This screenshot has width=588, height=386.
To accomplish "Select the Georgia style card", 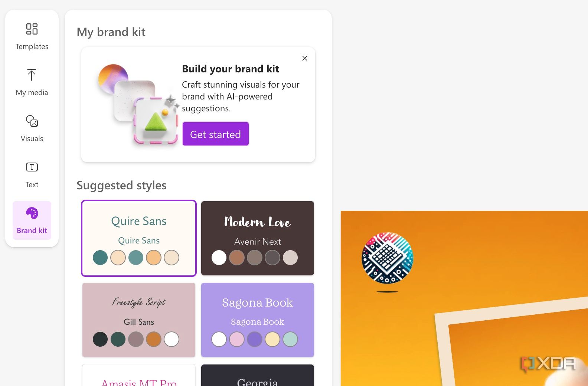I will tap(258, 375).
